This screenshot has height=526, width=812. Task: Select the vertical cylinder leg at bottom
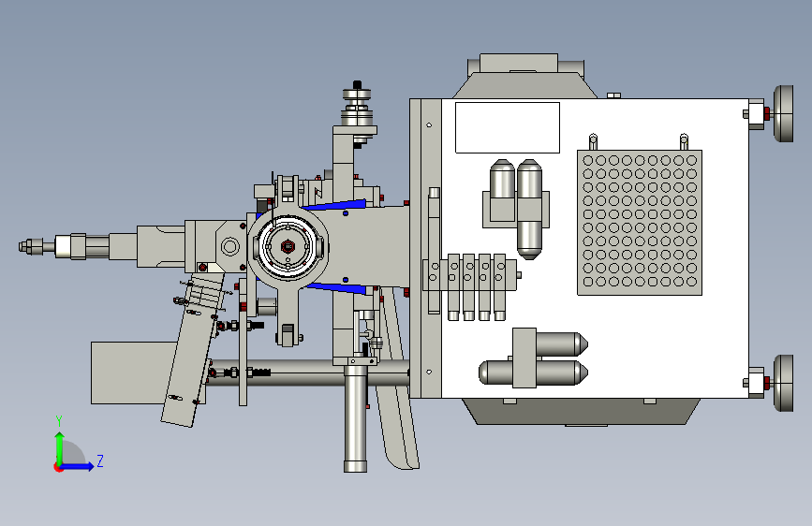pos(356,418)
